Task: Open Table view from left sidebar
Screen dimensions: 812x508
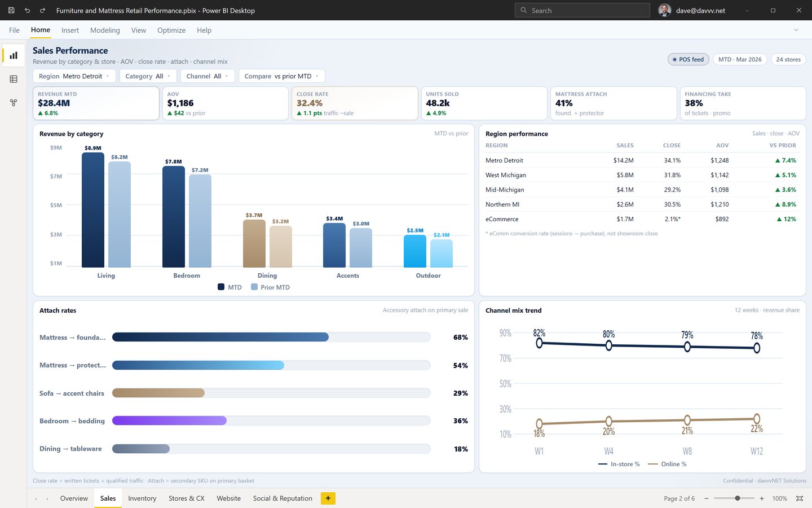Action: click(x=14, y=79)
